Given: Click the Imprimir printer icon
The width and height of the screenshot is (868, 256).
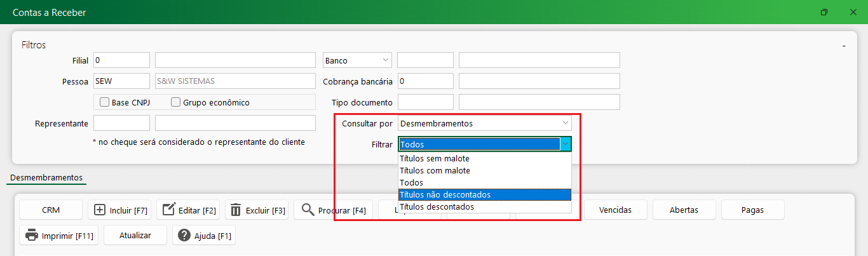Looking at the screenshot, I should pyautogui.click(x=32, y=236).
